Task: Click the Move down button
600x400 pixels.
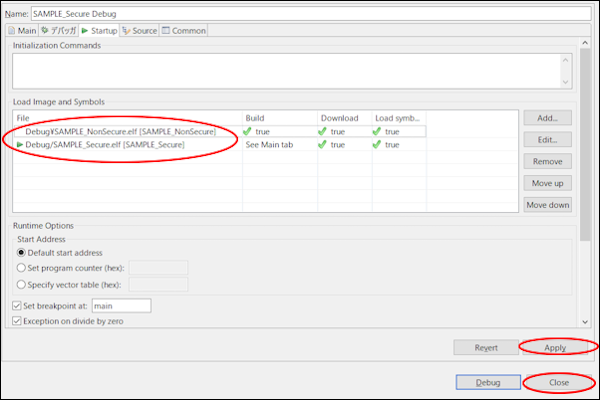Action: (547, 205)
